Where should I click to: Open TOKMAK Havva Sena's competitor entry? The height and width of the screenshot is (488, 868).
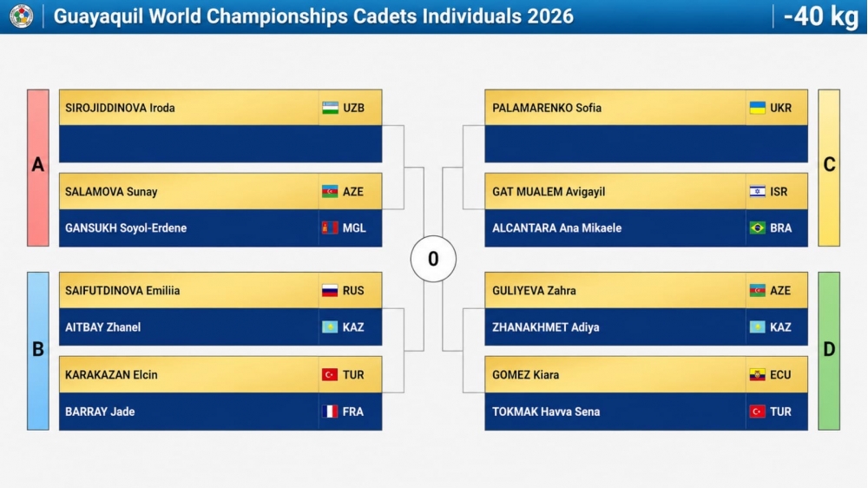point(646,412)
